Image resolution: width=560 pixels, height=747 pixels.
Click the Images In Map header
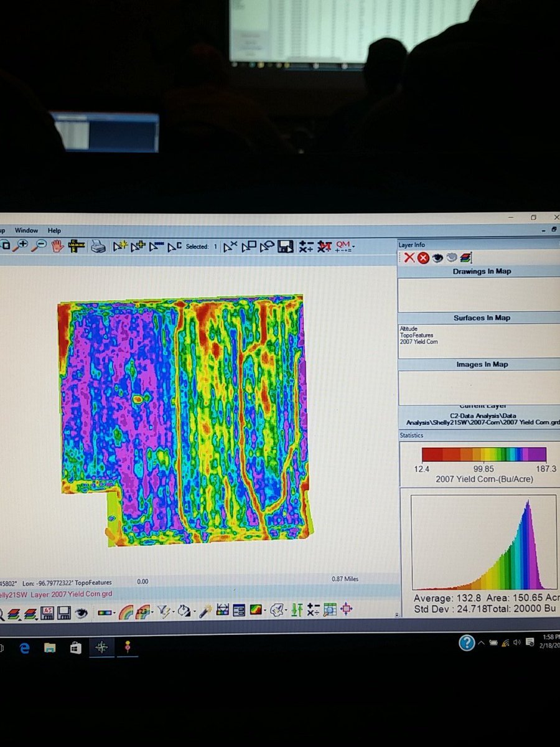coord(482,364)
